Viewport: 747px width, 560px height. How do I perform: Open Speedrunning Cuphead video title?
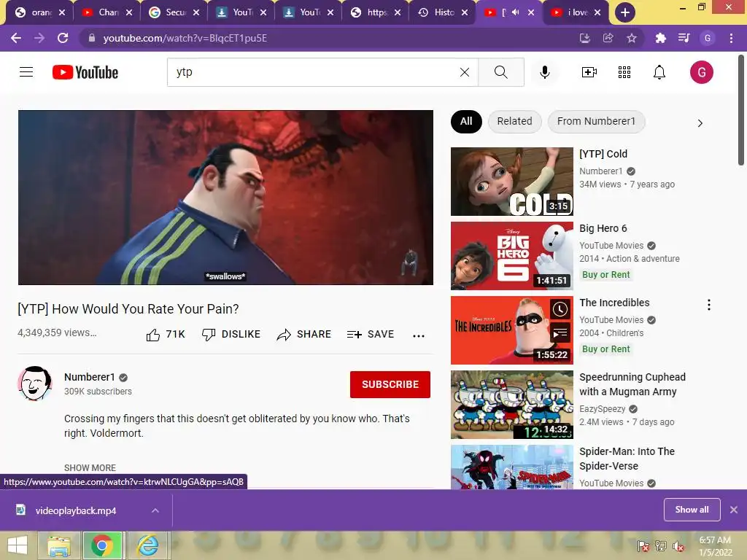click(x=632, y=384)
